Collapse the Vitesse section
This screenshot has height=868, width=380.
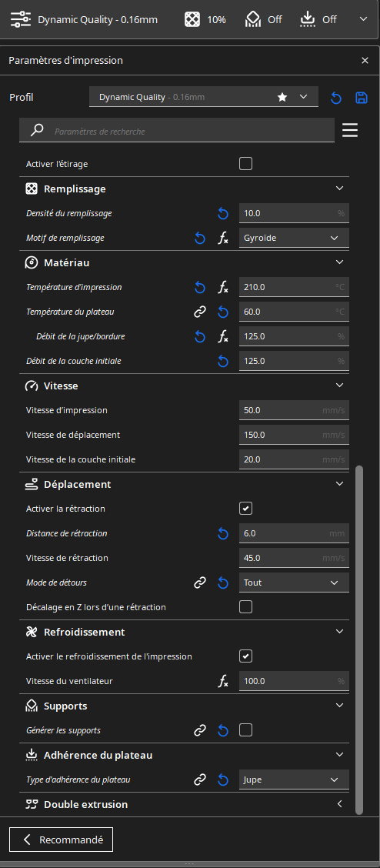click(340, 386)
